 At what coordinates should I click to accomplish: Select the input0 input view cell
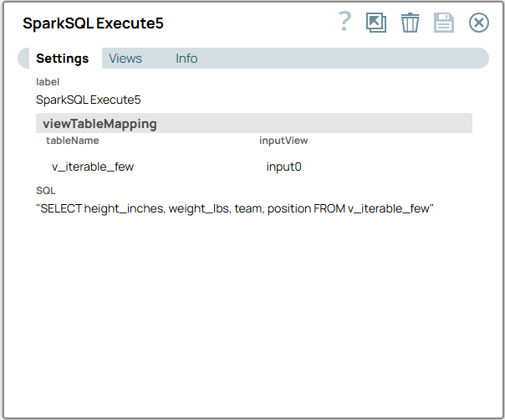[x=283, y=166]
